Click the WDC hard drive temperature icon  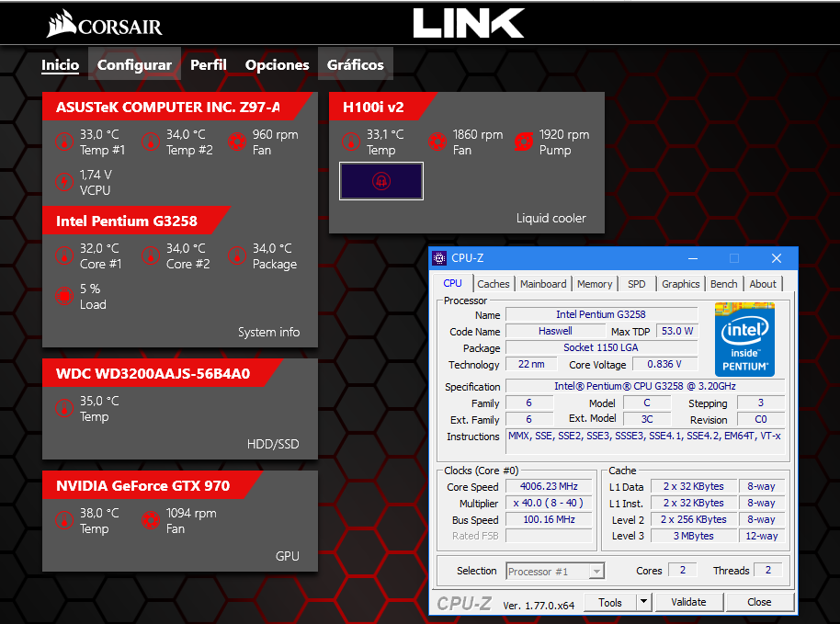64,409
